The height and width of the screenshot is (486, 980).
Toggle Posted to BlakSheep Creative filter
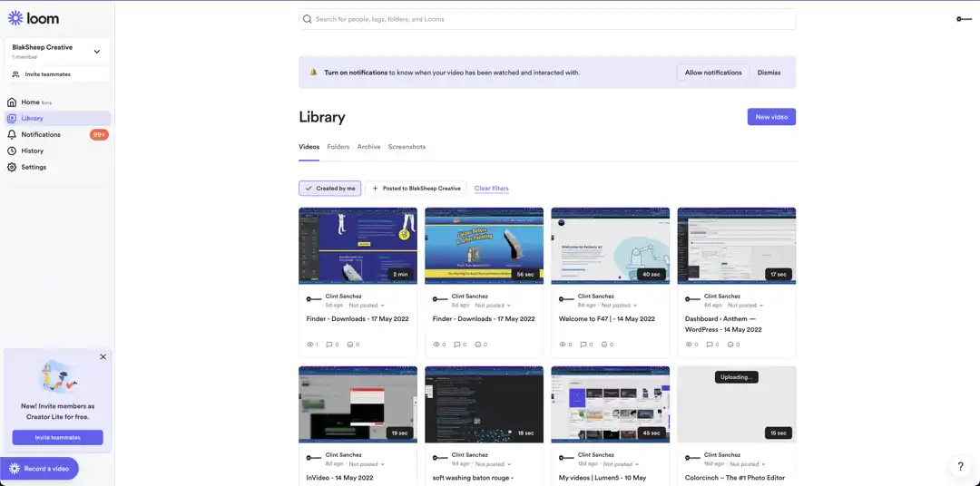(416, 188)
